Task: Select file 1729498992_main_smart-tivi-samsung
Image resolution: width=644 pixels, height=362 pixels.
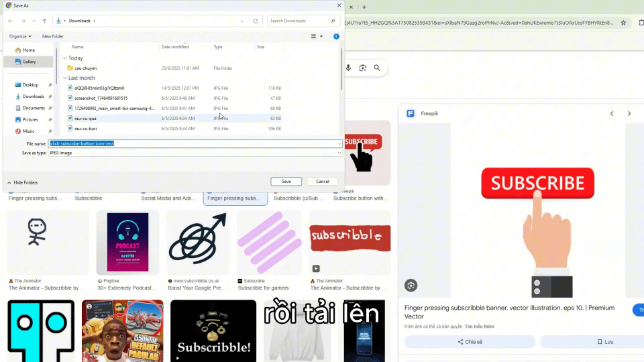Action: pyautogui.click(x=114, y=109)
